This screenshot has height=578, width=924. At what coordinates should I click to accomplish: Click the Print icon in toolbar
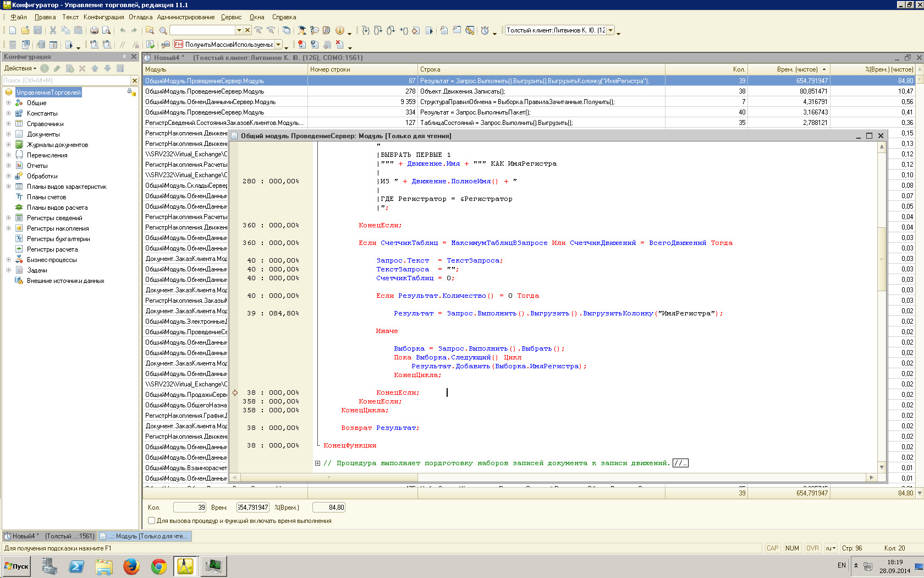tap(94, 30)
